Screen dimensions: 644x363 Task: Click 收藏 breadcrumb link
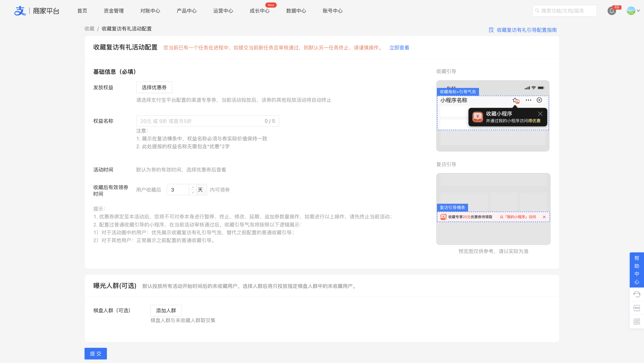pyautogui.click(x=89, y=29)
